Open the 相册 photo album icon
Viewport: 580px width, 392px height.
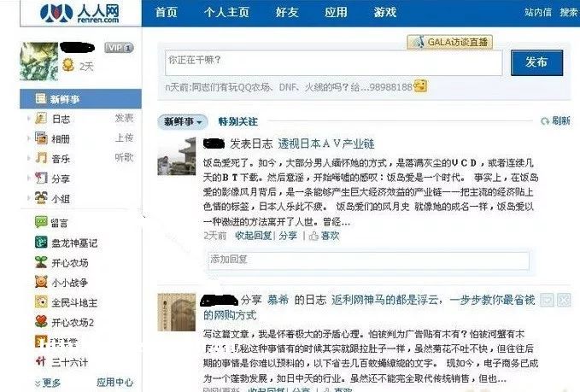click(41, 138)
